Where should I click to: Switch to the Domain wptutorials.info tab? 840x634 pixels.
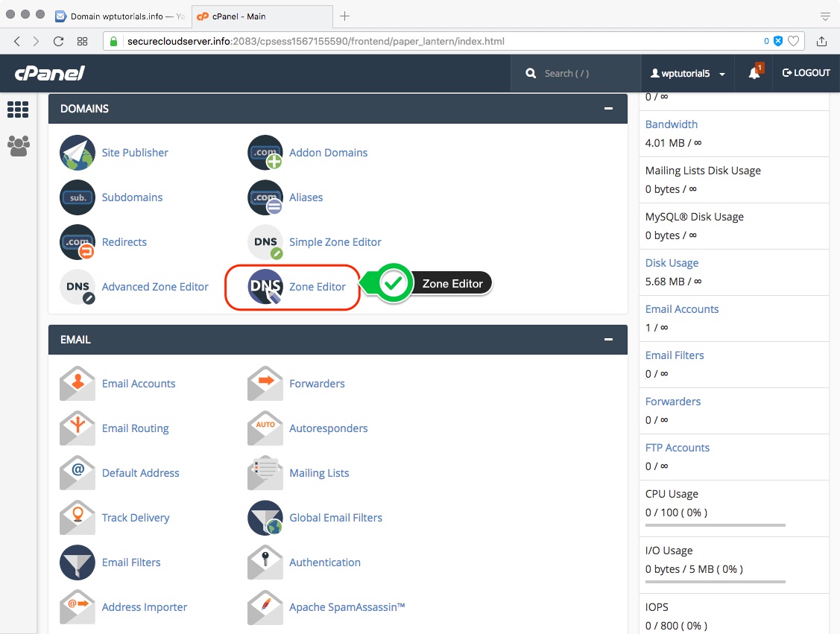point(121,16)
